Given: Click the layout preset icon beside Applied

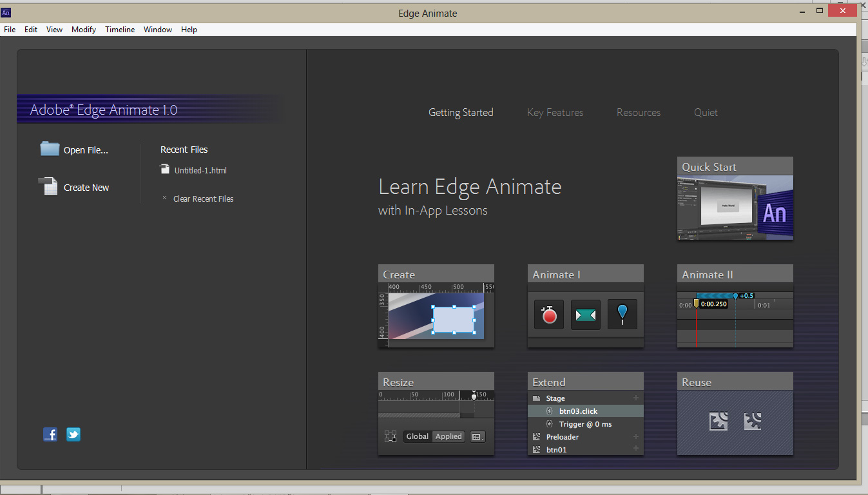Looking at the screenshot, I should point(477,437).
